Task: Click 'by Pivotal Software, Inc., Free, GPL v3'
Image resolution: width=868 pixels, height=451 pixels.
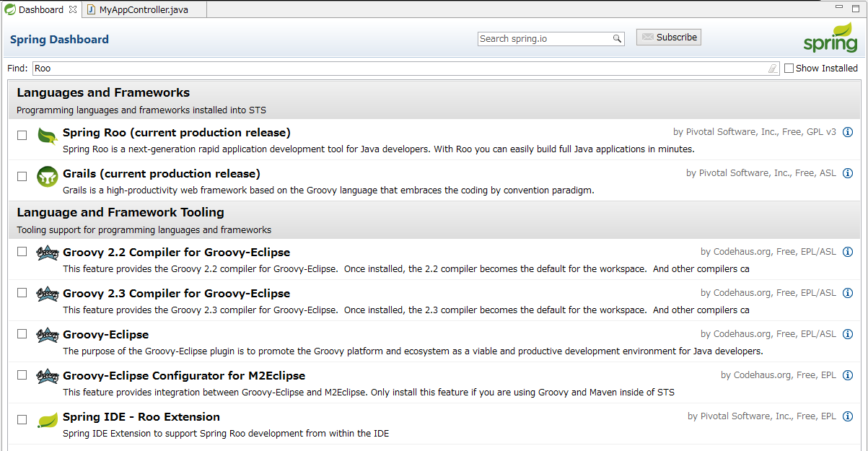Action: tap(755, 132)
